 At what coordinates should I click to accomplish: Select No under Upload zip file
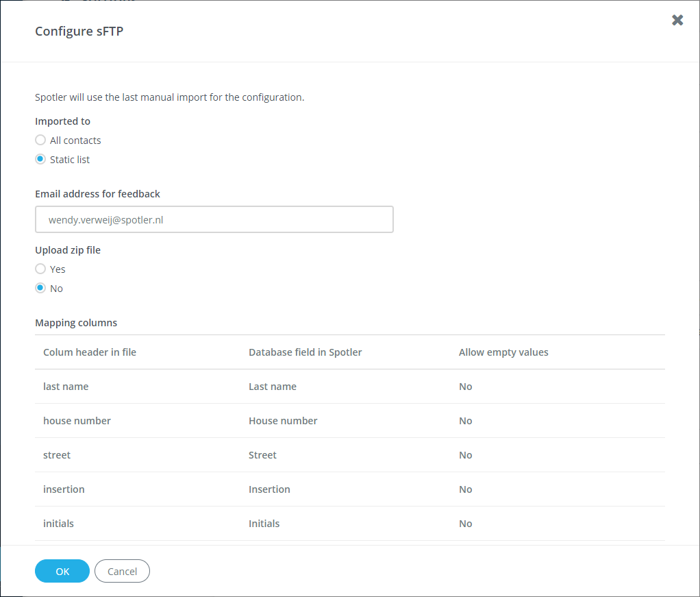click(x=40, y=288)
